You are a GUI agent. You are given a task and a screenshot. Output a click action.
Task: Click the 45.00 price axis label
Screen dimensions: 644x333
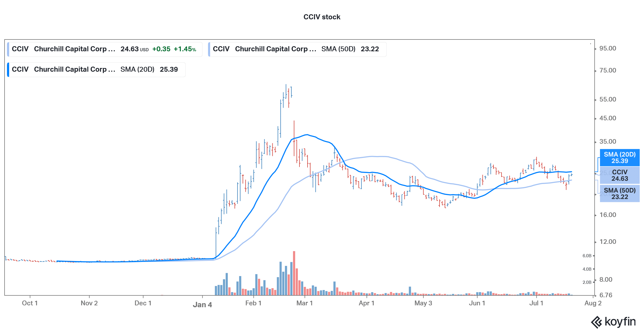coord(608,118)
